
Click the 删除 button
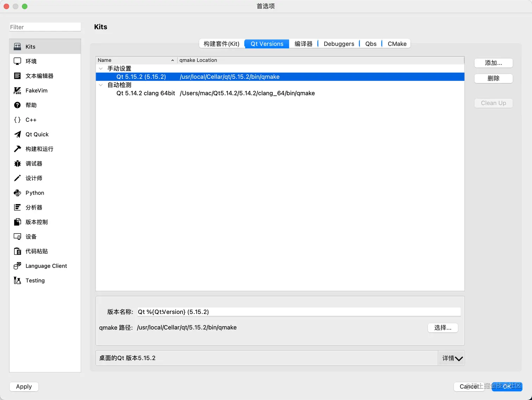click(493, 78)
